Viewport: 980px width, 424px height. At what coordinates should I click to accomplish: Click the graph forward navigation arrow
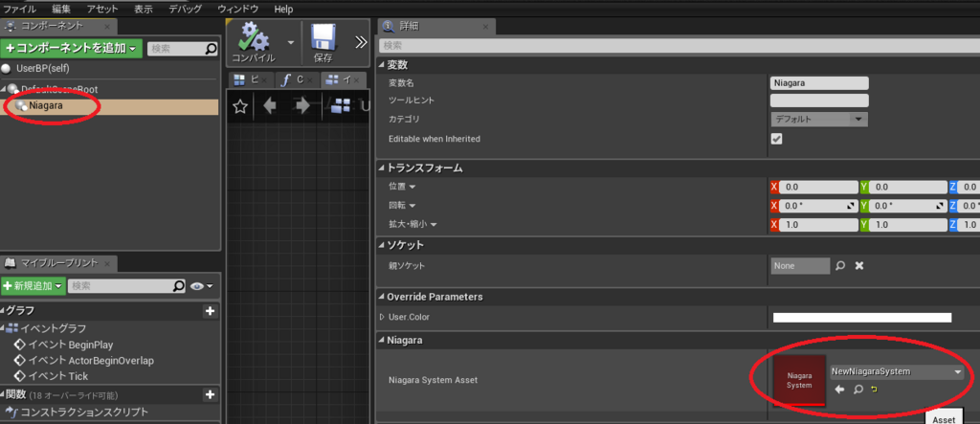pyautogui.click(x=302, y=106)
